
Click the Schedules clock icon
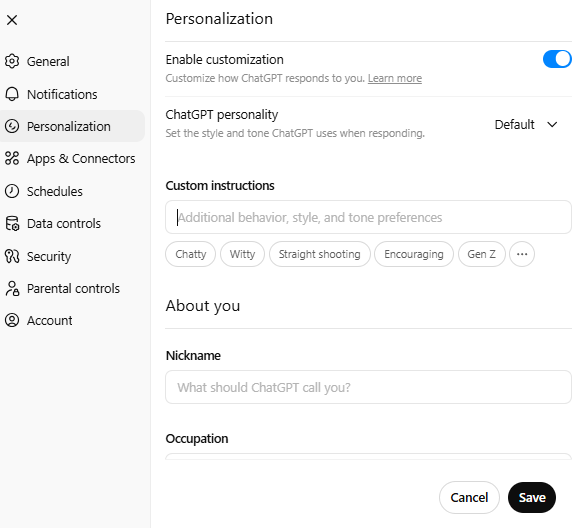pyautogui.click(x=12, y=191)
